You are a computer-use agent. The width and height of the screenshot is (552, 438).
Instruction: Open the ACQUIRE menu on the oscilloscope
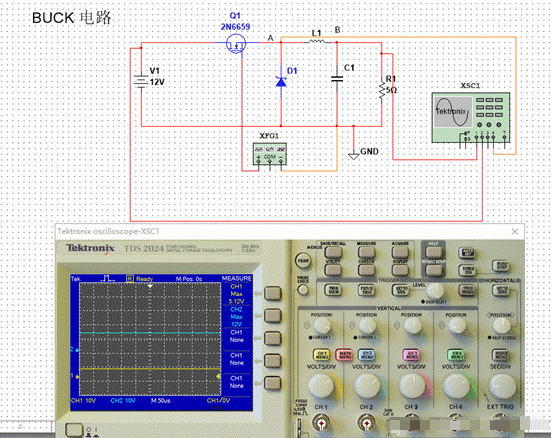pyautogui.click(x=400, y=252)
